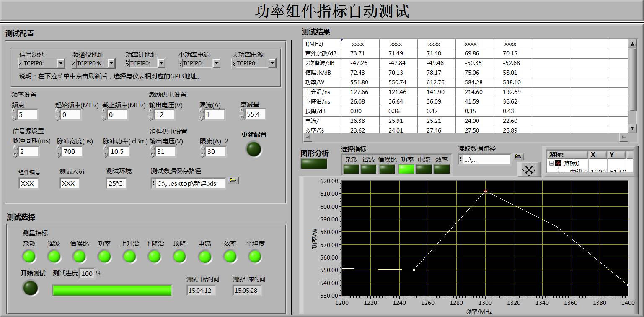Open the 频谱仪地址 dropdown

point(111,63)
